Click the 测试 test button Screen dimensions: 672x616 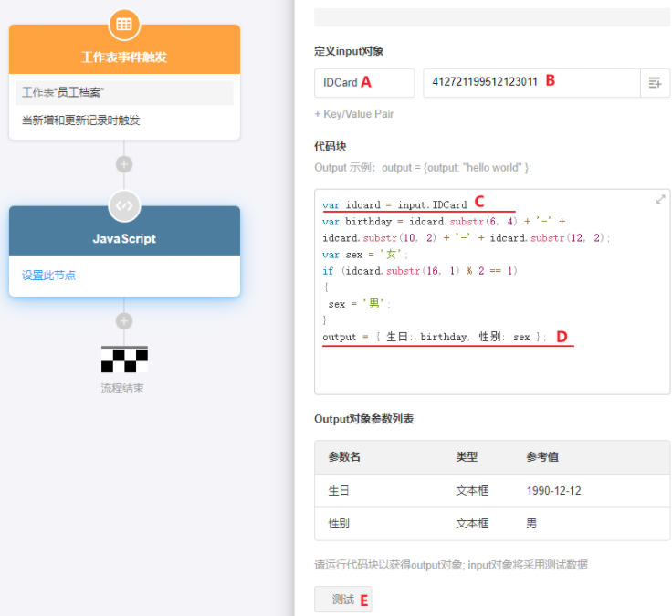coord(343,600)
